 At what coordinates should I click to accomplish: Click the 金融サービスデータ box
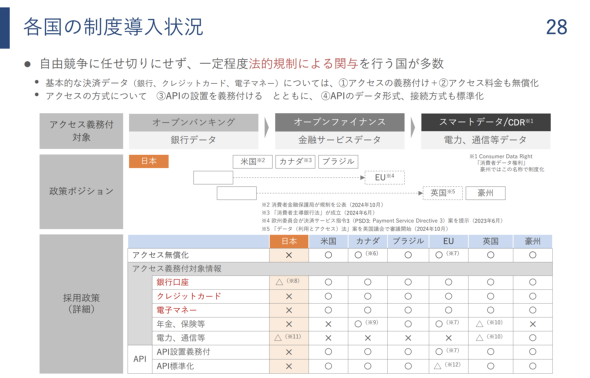tap(339, 140)
